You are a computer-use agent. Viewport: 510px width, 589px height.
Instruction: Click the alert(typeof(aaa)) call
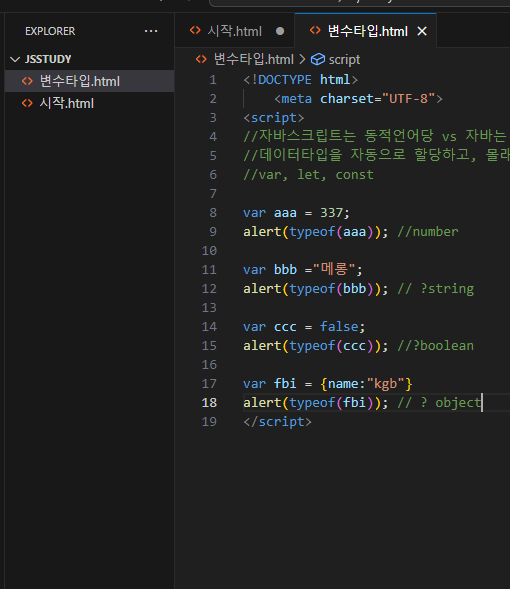pos(315,232)
